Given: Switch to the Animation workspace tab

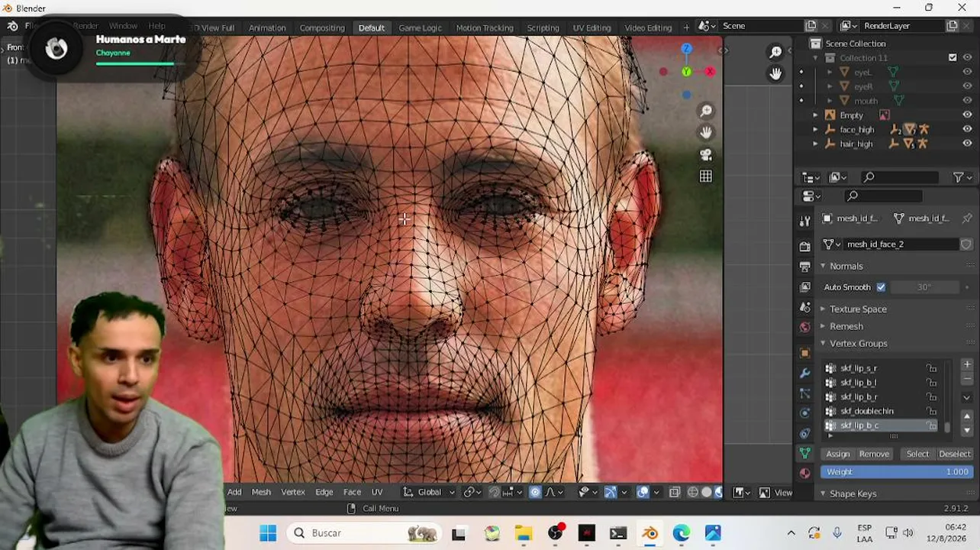Looking at the screenshot, I should click(267, 27).
